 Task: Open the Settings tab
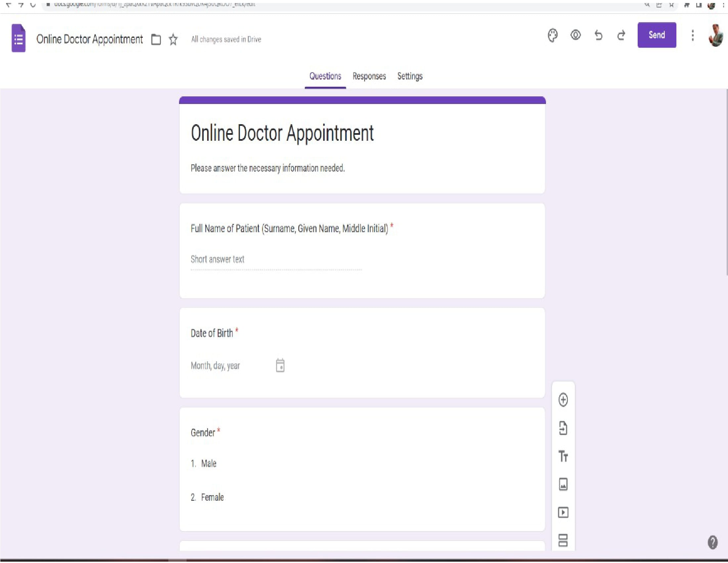[x=410, y=77]
